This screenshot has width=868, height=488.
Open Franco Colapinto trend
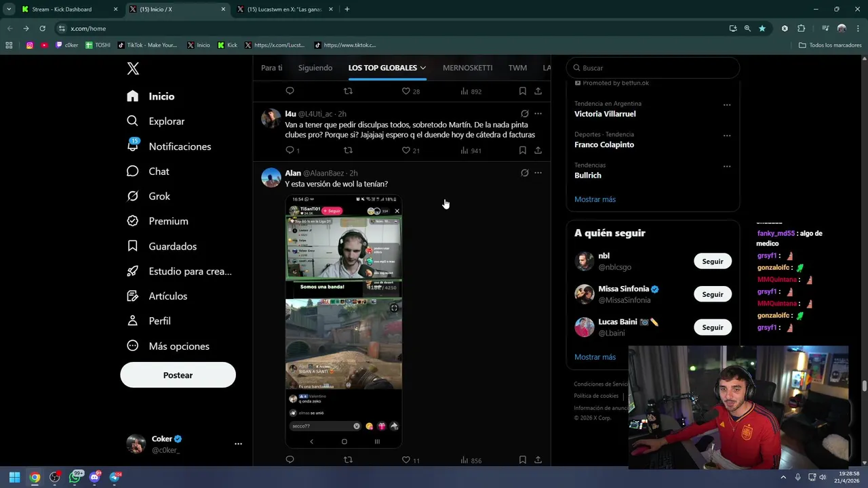coord(604,144)
